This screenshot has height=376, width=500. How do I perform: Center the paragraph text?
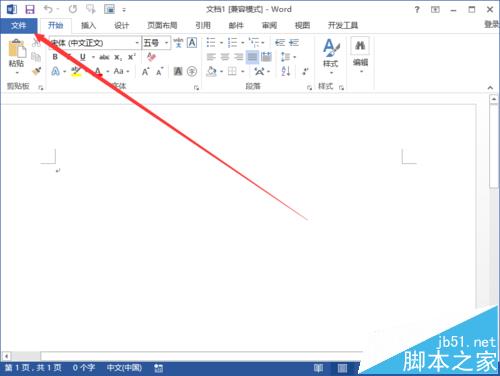(225, 57)
